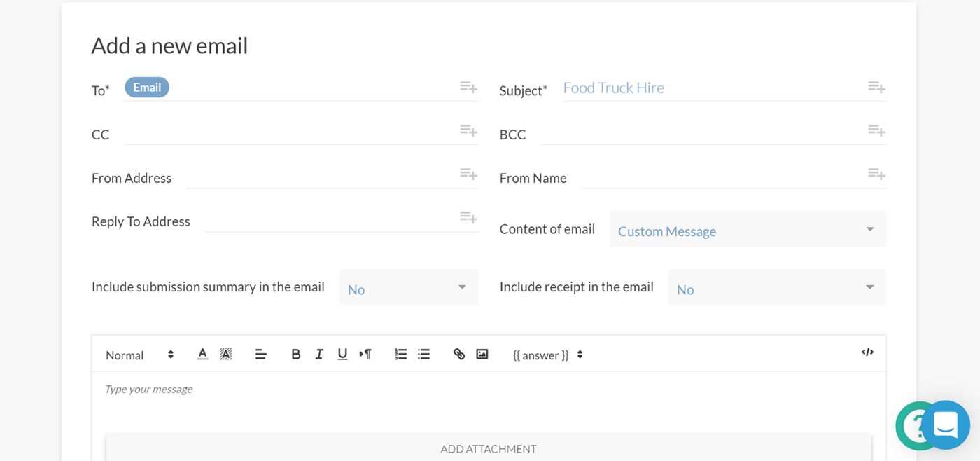Insert an image into the email body
The height and width of the screenshot is (461, 980).
pos(482,355)
